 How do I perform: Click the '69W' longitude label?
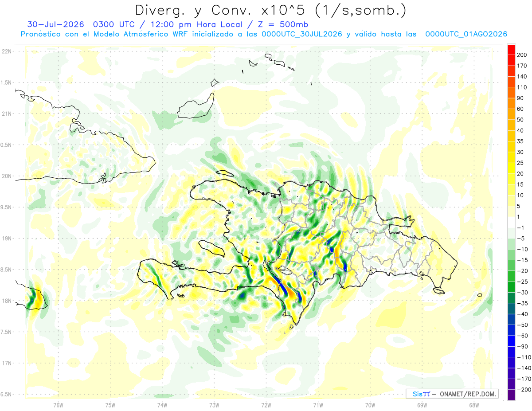click(x=422, y=405)
